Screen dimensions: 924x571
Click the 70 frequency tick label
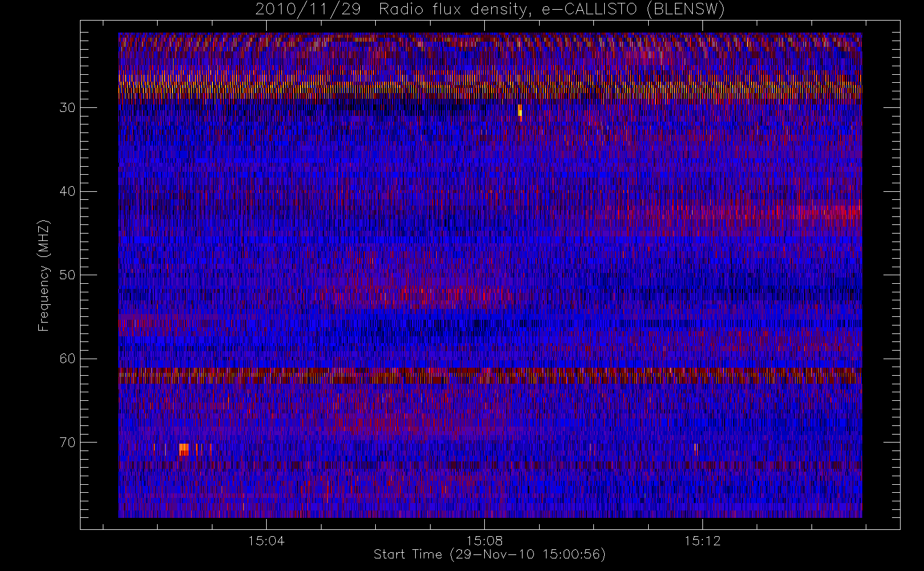click(67, 443)
